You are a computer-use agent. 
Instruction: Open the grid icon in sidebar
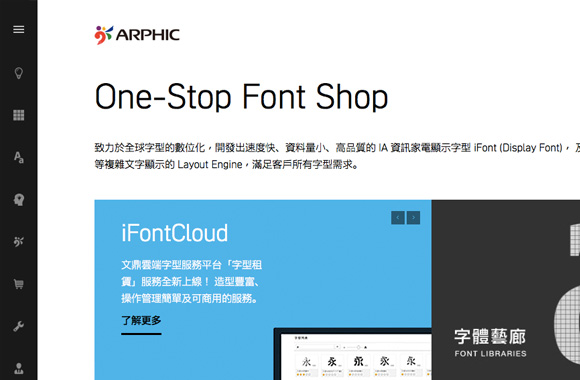coord(18,115)
